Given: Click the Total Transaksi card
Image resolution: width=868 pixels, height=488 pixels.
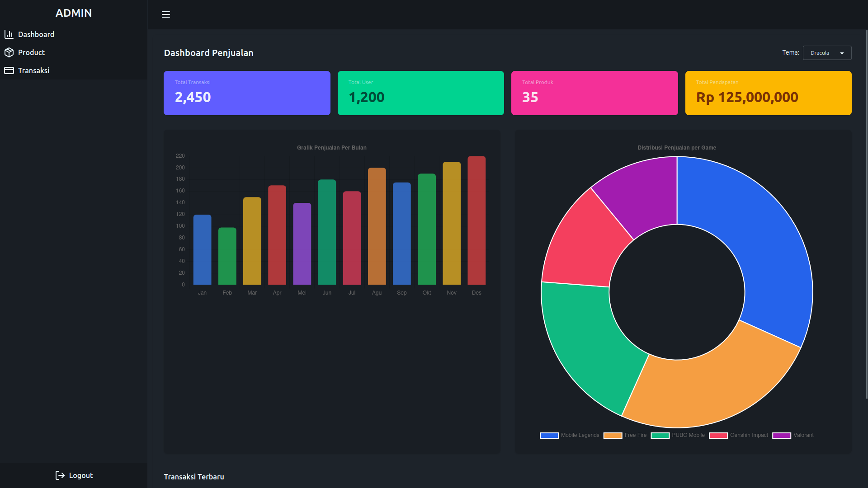Looking at the screenshot, I should coord(247,93).
